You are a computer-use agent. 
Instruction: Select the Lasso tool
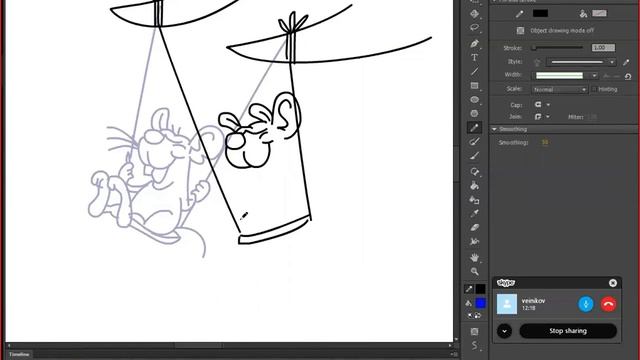click(x=474, y=28)
